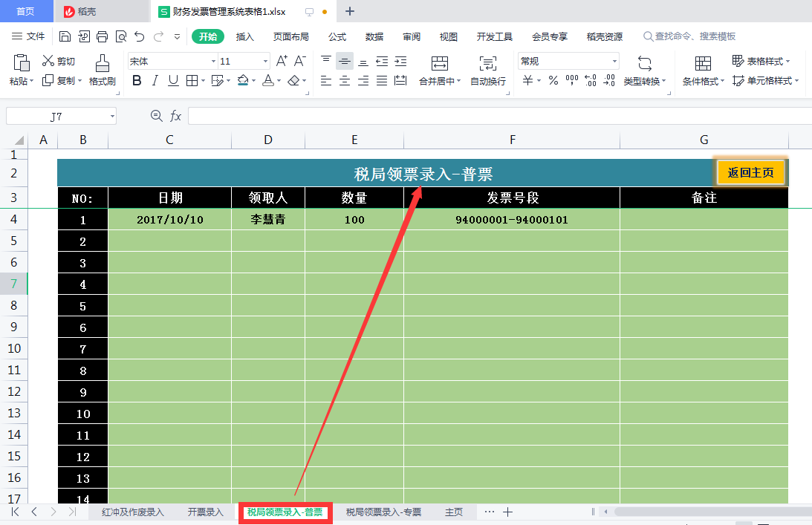Apply fill color bucket
812x525 pixels.
tap(243, 80)
